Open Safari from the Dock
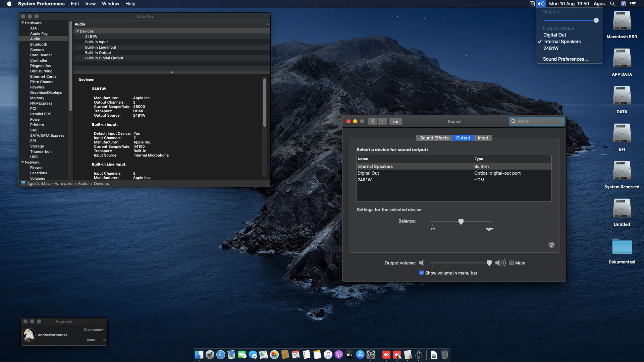644x362 pixels. [x=221, y=355]
